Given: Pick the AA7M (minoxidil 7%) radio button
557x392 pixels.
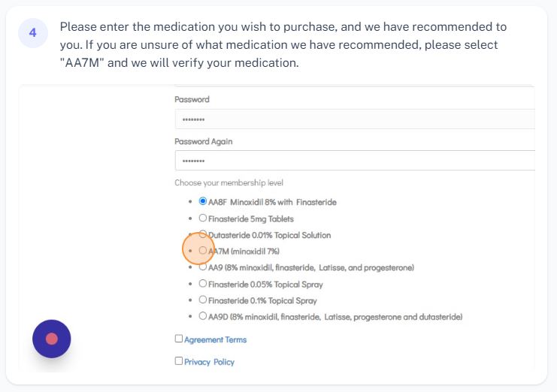Looking at the screenshot, I should [203, 251].
